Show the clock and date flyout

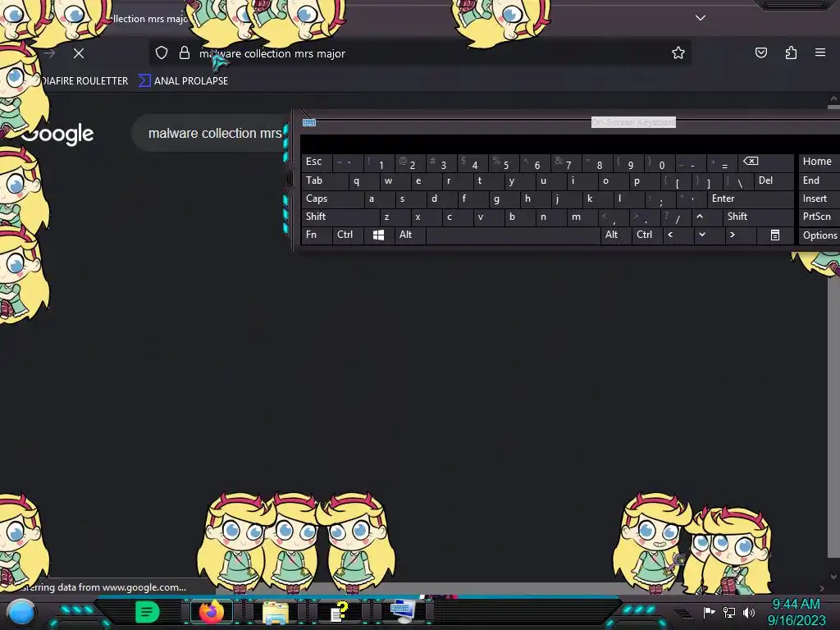(x=796, y=612)
